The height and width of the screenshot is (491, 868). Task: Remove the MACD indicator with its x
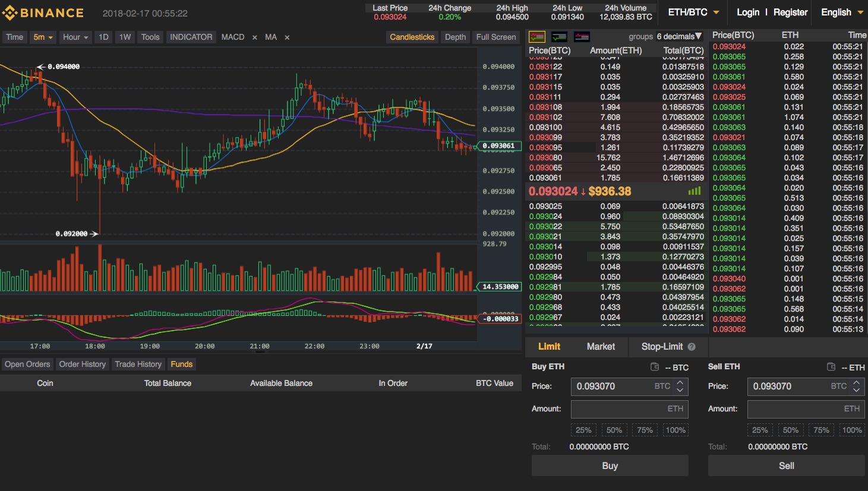(254, 37)
